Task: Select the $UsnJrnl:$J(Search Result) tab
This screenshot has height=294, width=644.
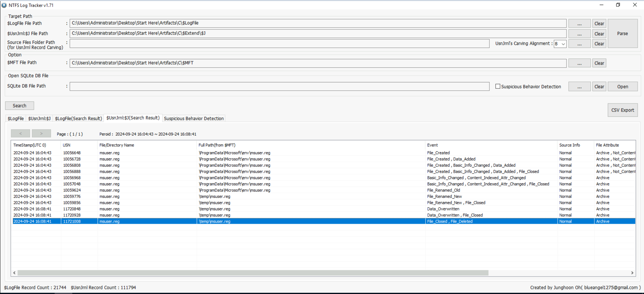Action: pos(133,118)
